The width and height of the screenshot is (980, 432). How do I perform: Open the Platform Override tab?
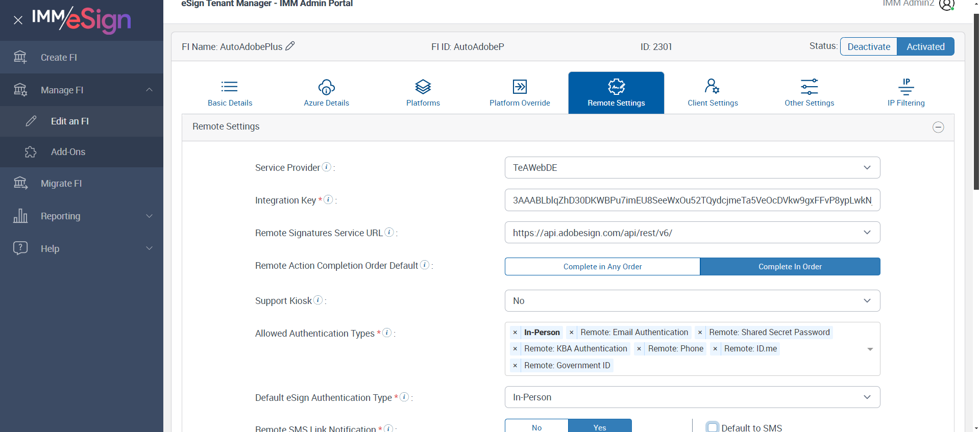(x=520, y=93)
